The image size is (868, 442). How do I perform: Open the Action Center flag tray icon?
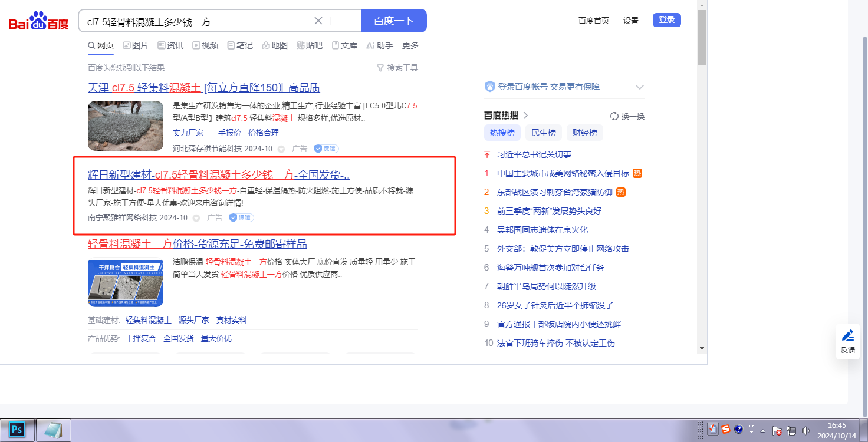[x=777, y=431]
